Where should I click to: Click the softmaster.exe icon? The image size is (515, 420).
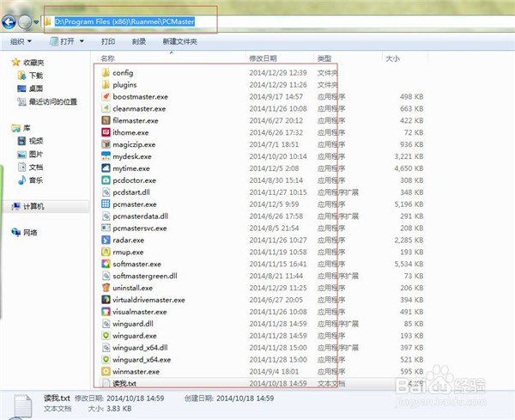pos(106,264)
